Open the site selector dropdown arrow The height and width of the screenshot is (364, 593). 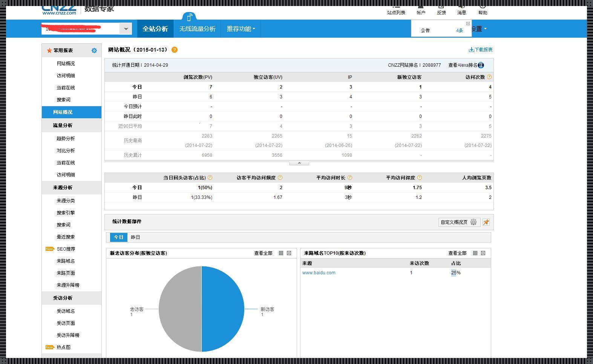126,29
